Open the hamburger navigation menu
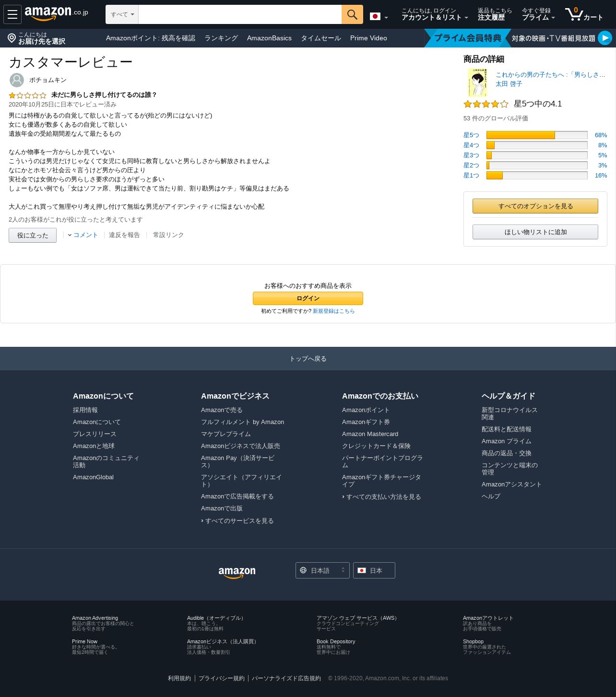This screenshot has height=697, width=616. point(12,14)
